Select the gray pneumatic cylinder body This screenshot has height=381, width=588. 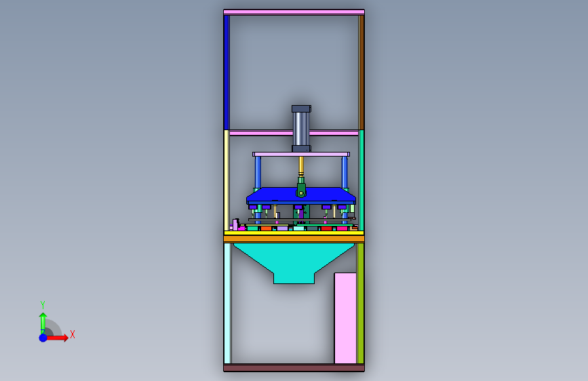[x=301, y=129]
